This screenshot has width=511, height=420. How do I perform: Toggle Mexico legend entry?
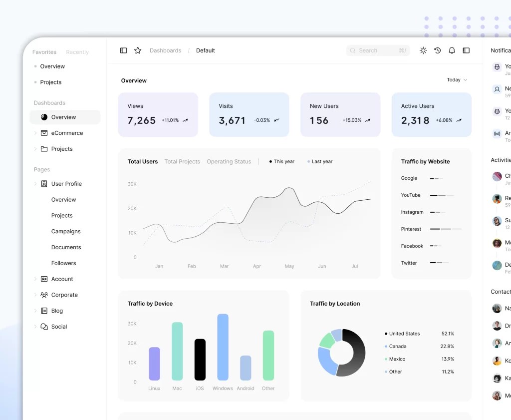395,359
